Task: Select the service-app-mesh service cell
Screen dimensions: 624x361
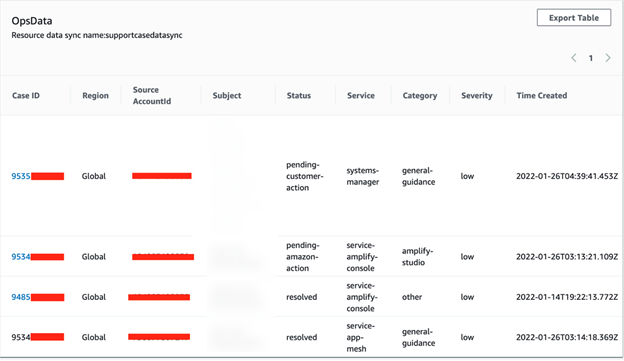Action: tap(360, 337)
